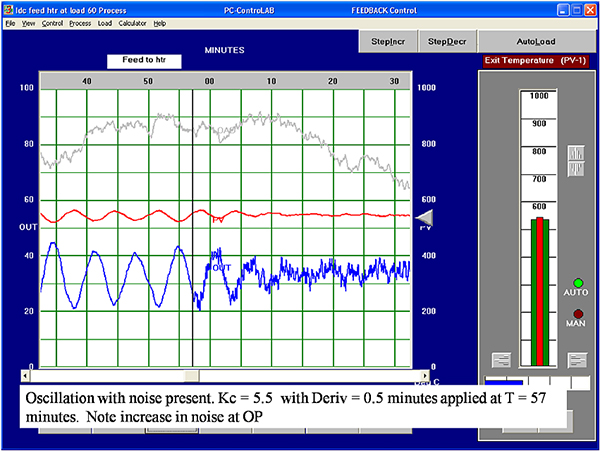Switch controller to MAN mode
This screenshot has width=600, height=451.
578,314
